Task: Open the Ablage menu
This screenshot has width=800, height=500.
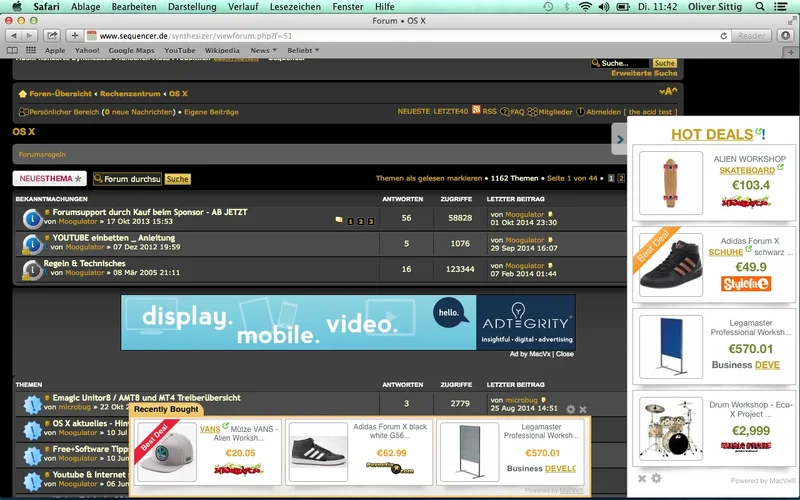Action: pos(85,7)
